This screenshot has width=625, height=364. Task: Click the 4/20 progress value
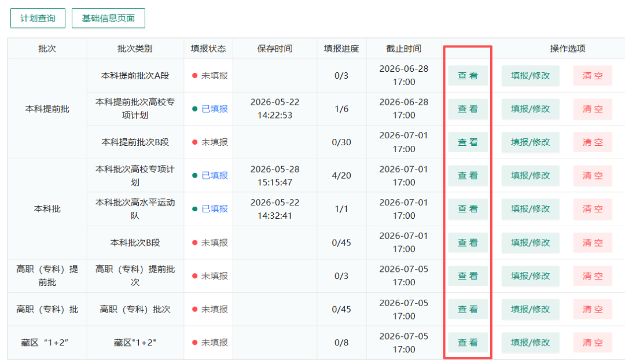tap(341, 175)
